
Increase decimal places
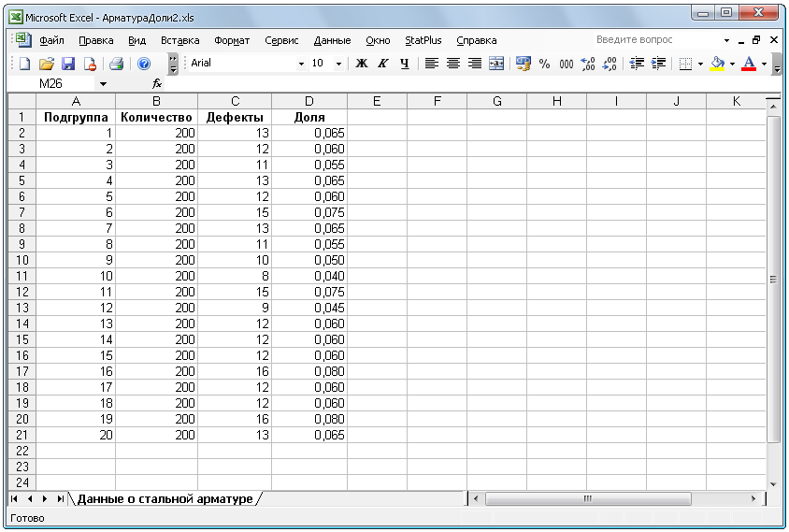pos(588,64)
